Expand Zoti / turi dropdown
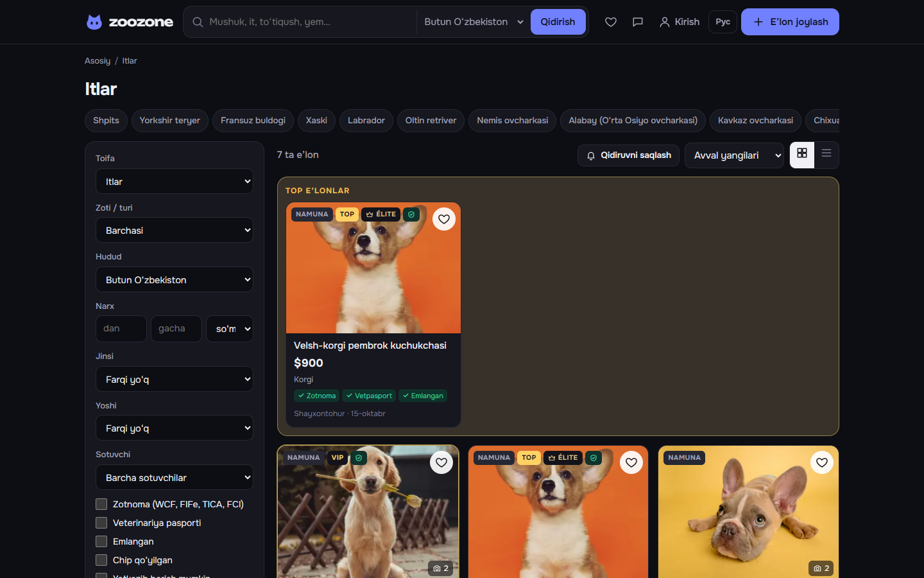Viewport: 924px width, 578px height. point(175,230)
